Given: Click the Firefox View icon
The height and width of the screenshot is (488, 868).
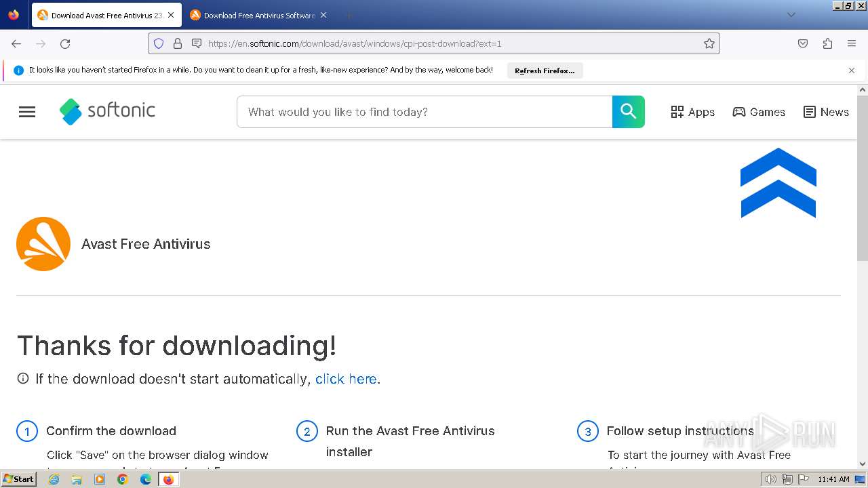Looking at the screenshot, I should pyautogui.click(x=14, y=15).
